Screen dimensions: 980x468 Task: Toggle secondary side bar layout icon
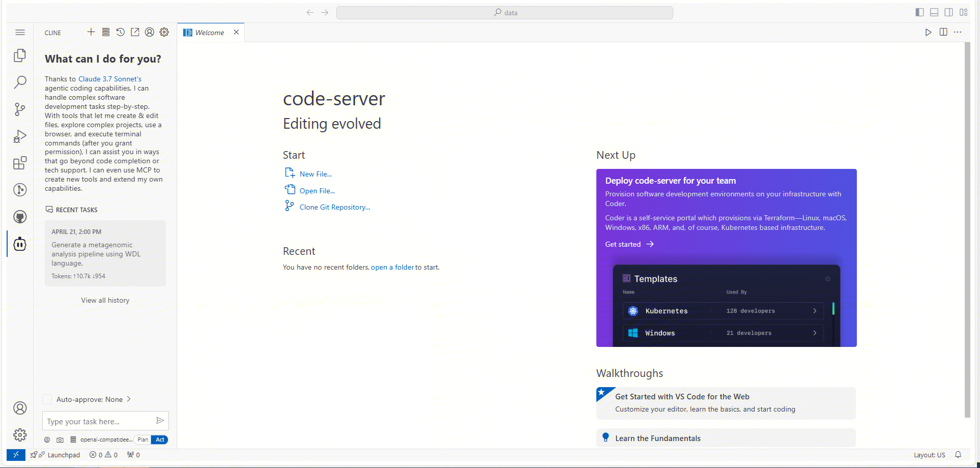click(949, 12)
